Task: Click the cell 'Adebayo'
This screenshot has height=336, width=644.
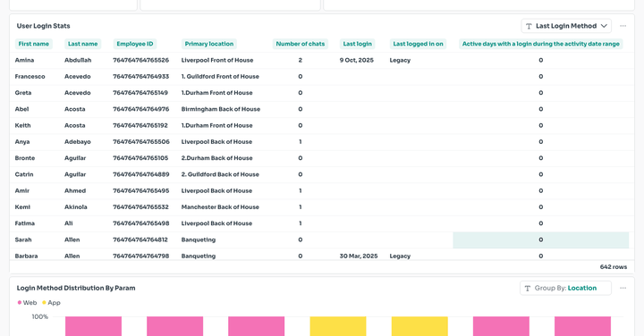Action: click(x=78, y=142)
